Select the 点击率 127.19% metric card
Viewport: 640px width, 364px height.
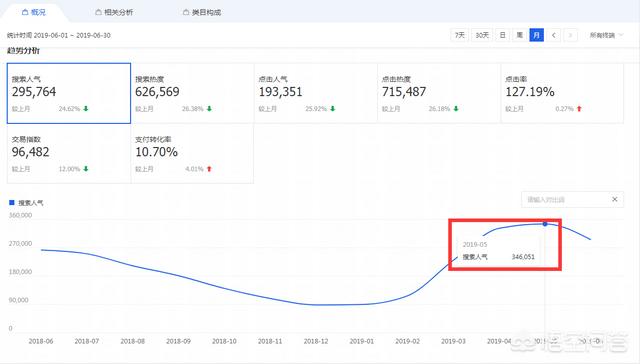pos(562,93)
